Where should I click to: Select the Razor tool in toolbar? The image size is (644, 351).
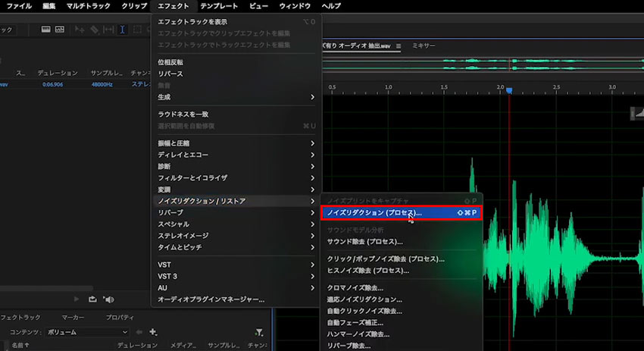(x=95, y=30)
